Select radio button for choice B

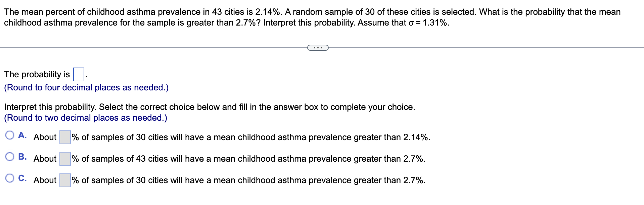10,157
